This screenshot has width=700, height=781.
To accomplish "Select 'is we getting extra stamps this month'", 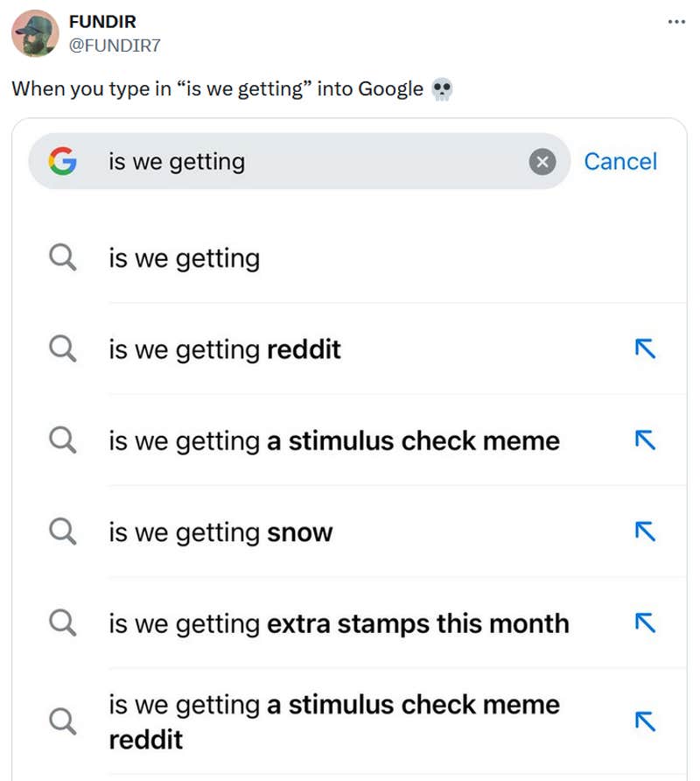I will click(339, 623).
